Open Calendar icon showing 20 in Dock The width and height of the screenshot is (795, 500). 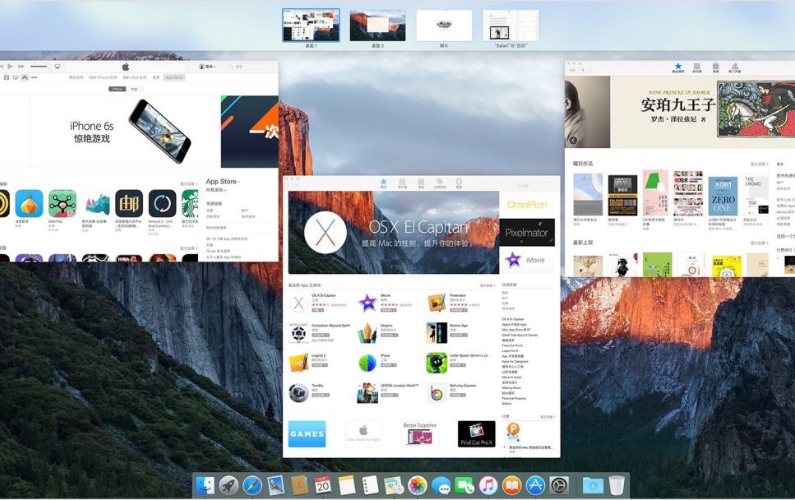point(322,485)
